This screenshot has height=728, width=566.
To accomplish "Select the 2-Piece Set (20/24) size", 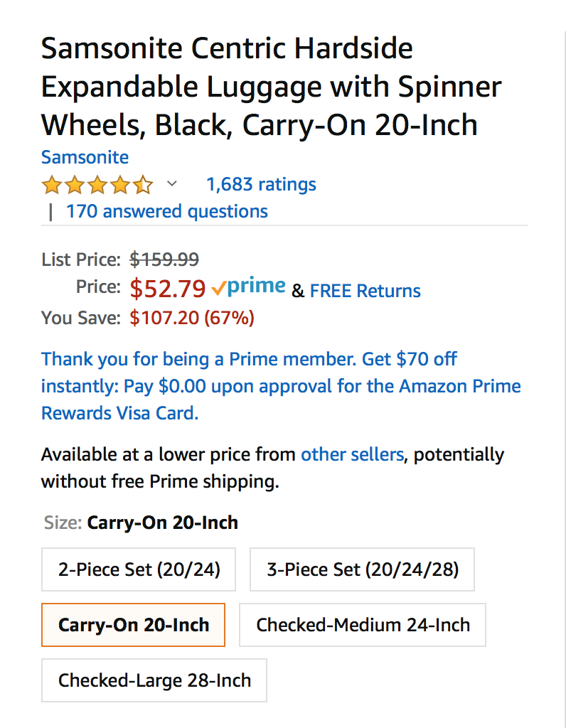I will coord(139,569).
